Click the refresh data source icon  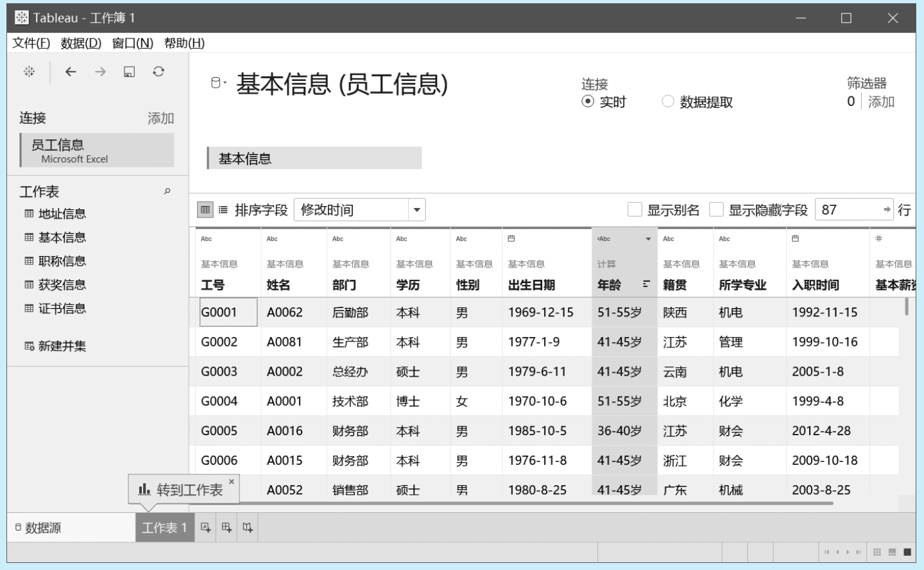point(158,72)
